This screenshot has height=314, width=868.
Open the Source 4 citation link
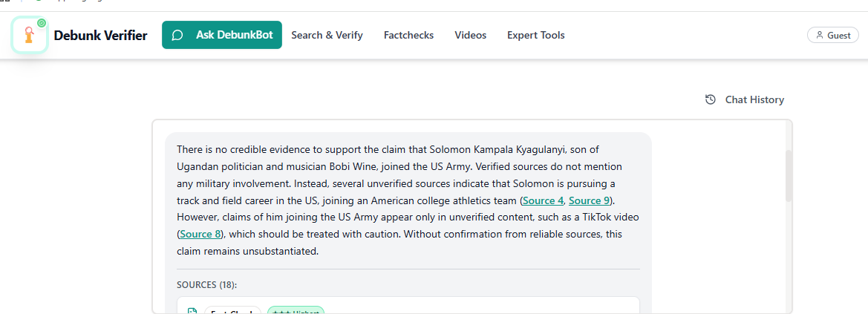point(543,200)
